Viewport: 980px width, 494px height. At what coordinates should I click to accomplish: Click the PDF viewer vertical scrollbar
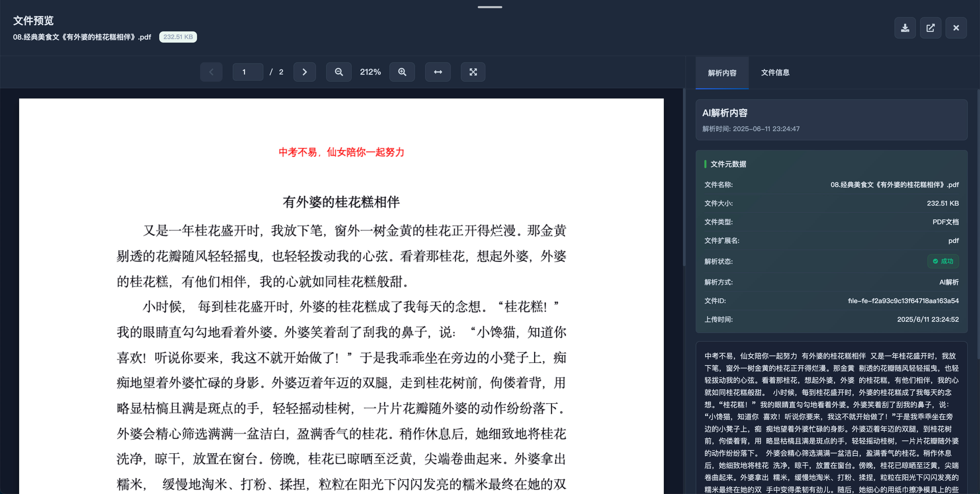click(x=684, y=177)
